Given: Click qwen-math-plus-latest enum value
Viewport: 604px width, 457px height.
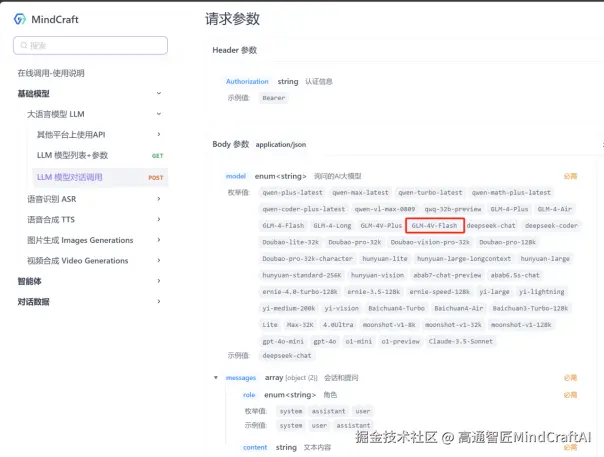Looking at the screenshot, I should click(511, 192).
